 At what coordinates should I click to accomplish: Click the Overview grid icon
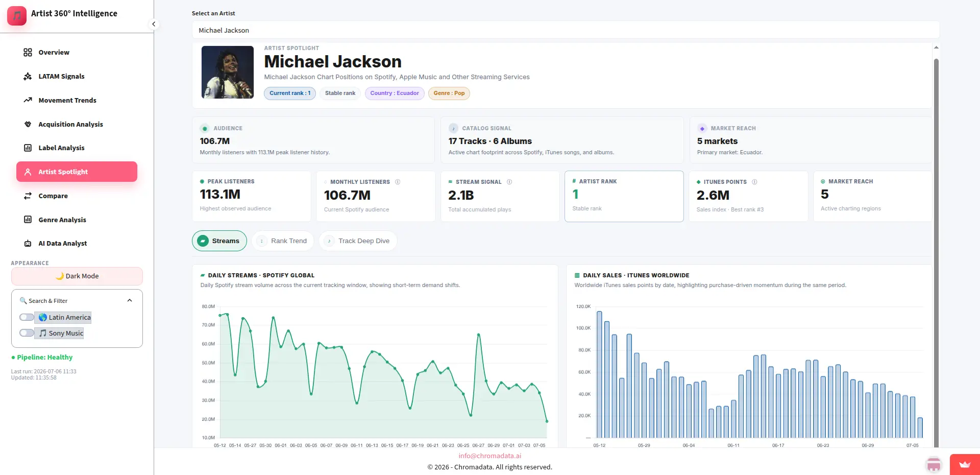click(28, 52)
